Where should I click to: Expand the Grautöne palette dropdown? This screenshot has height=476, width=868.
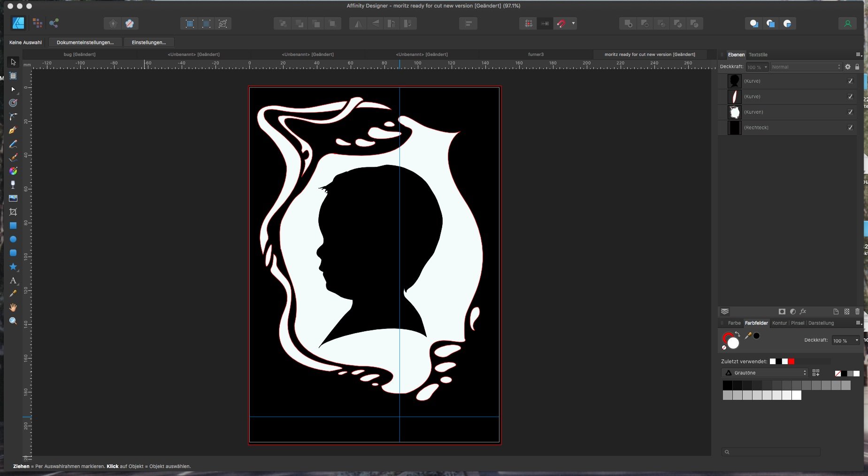click(x=765, y=373)
